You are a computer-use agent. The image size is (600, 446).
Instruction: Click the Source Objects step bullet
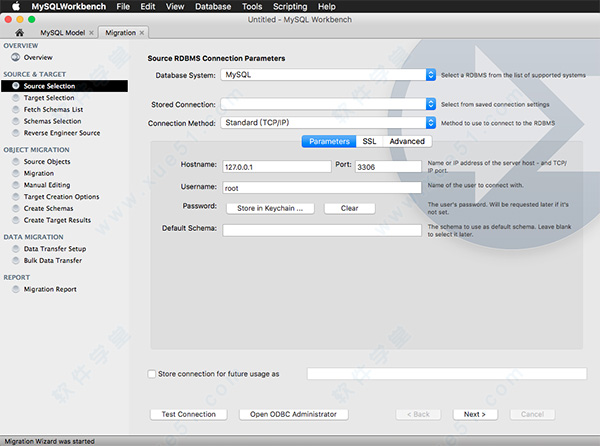16,161
